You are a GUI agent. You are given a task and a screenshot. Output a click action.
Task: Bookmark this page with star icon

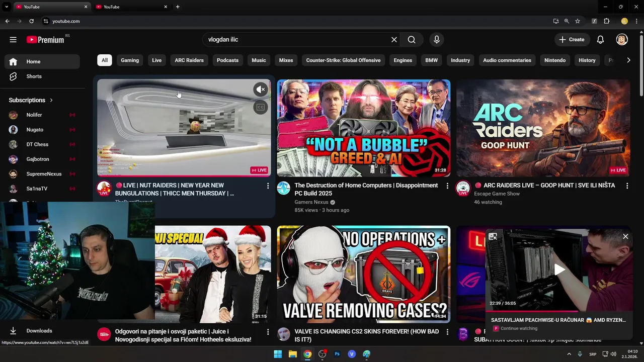pos(578,21)
